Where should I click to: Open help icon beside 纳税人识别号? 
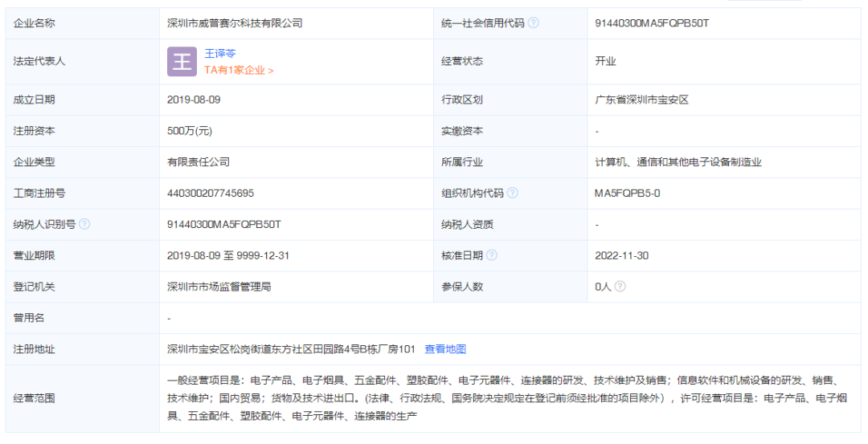point(84,224)
